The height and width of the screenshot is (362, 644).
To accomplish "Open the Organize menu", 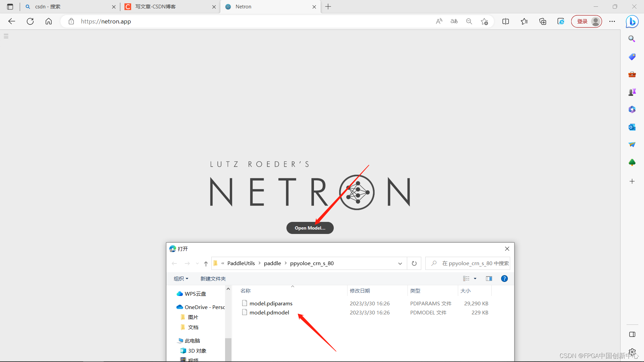I will point(181,279).
